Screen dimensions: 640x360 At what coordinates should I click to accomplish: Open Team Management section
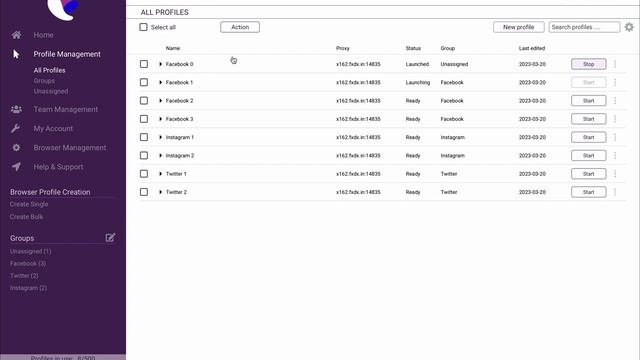coord(66,109)
